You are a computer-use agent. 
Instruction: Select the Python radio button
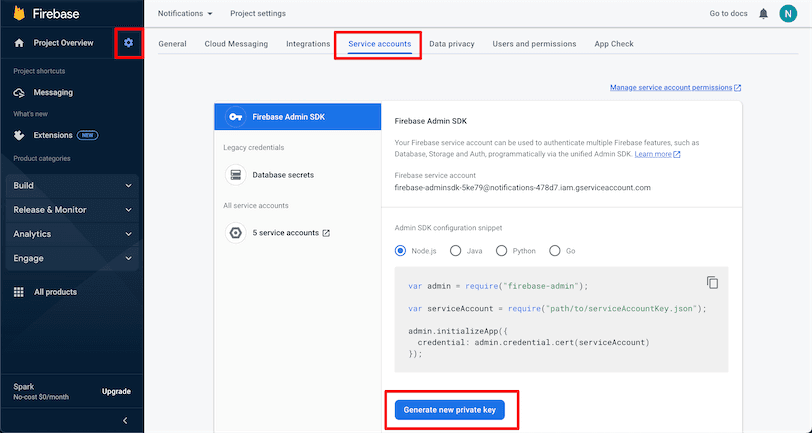click(501, 251)
